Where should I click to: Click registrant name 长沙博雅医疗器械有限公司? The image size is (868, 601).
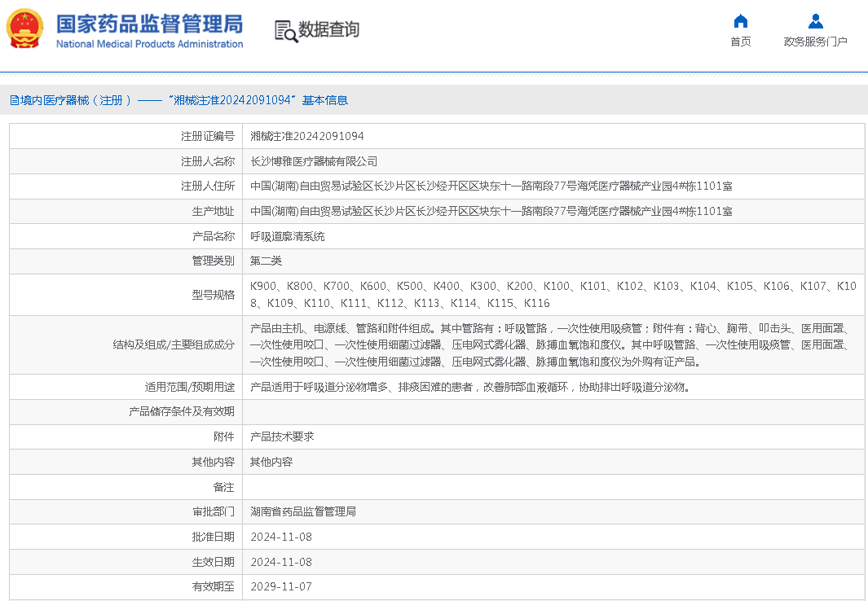(x=314, y=161)
